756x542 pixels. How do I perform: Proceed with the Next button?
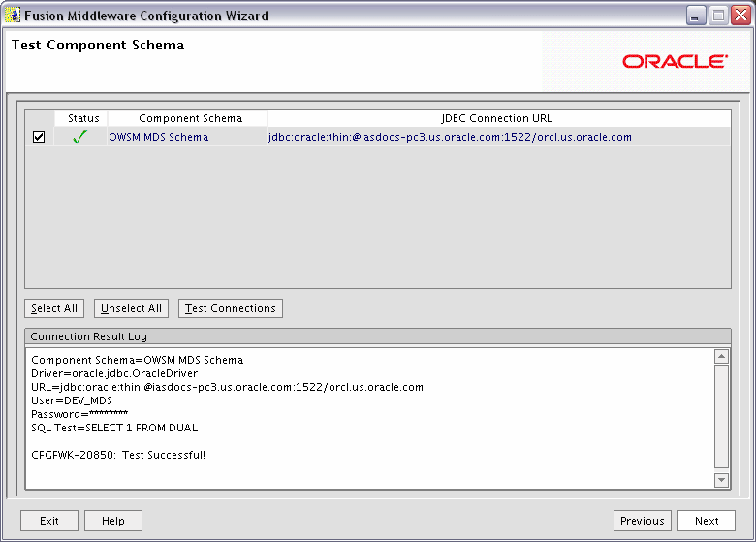tap(707, 521)
